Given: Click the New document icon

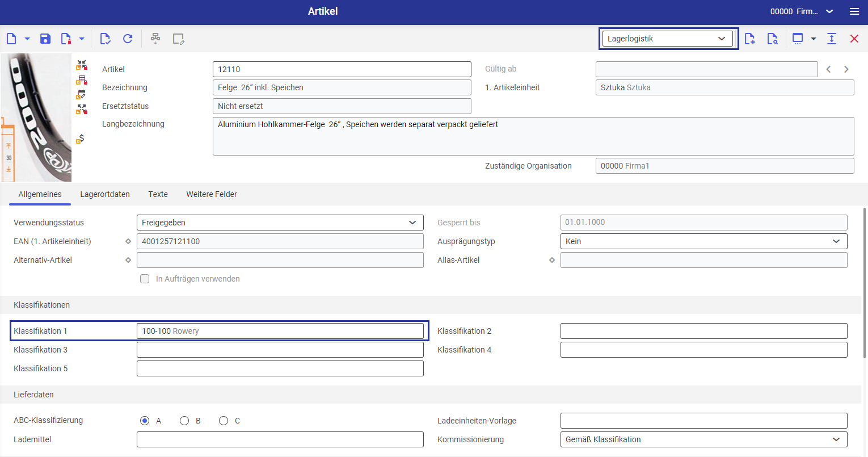Looking at the screenshot, I should coord(11,39).
